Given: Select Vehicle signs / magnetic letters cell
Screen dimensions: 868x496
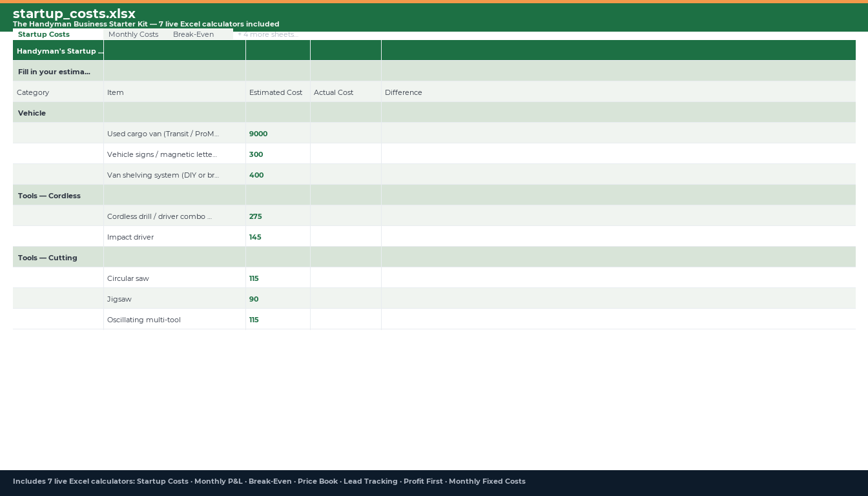Looking at the screenshot, I should coord(174,154).
